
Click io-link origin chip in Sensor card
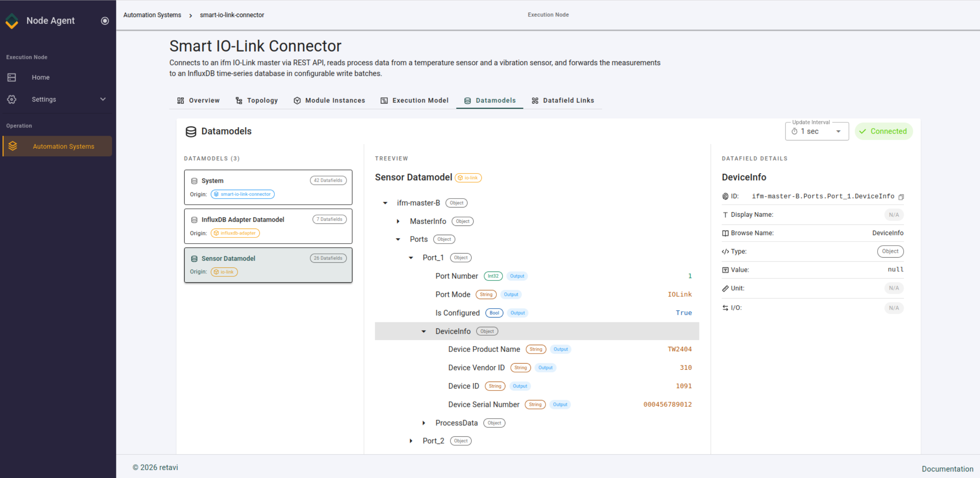[224, 272]
